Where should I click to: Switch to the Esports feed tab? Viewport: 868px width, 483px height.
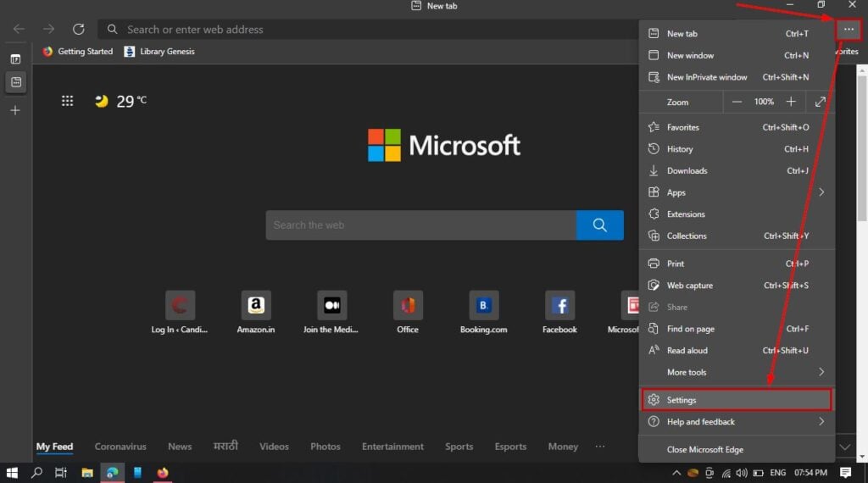click(510, 447)
